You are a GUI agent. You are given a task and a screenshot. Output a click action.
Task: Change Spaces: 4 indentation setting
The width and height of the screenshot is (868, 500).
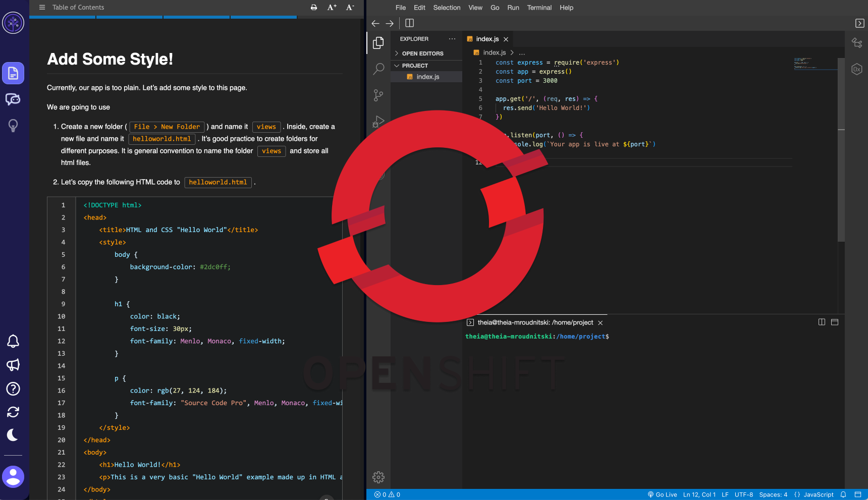[773, 494]
